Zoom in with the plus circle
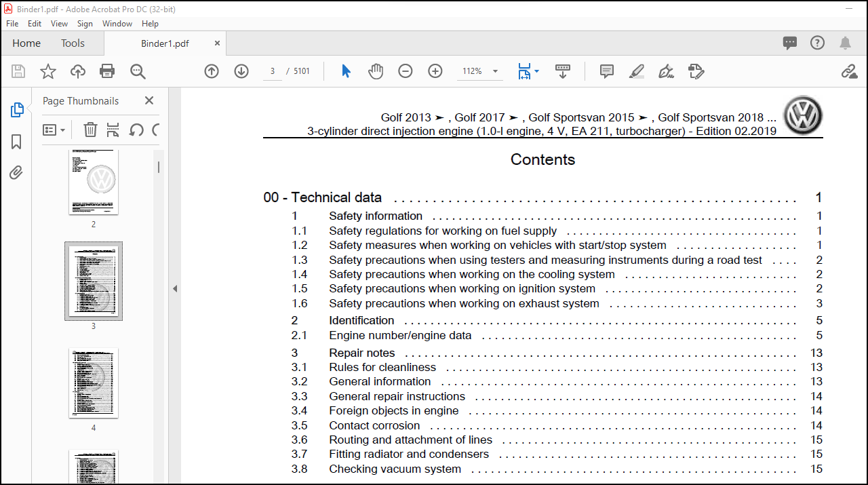 pos(435,71)
